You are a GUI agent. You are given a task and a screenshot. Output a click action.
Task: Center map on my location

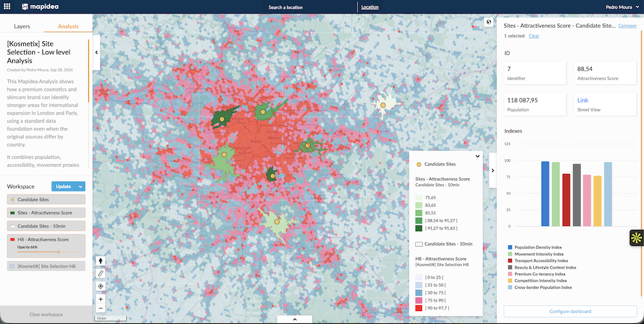coord(100,286)
